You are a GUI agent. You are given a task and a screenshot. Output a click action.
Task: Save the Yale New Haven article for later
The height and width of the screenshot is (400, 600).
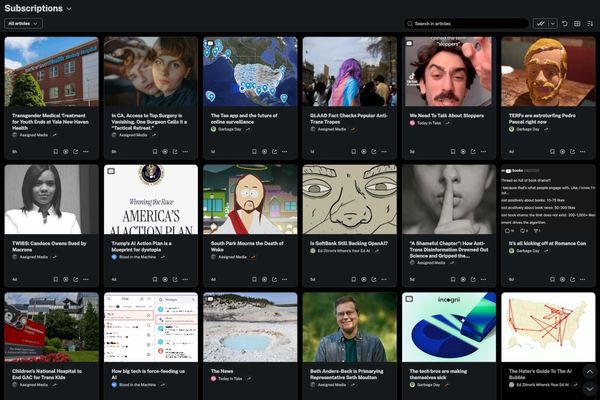coord(55,152)
